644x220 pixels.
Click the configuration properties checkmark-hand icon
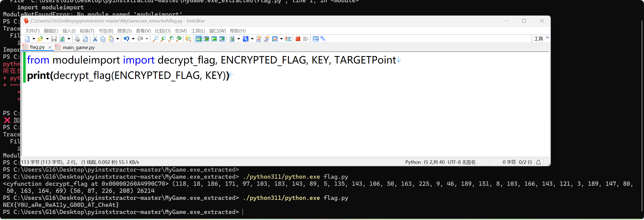[x=259, y=39]
